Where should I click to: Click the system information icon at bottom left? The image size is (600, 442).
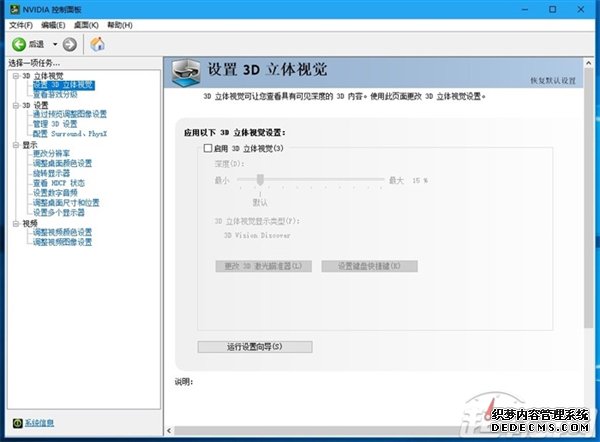pos(18,423)
